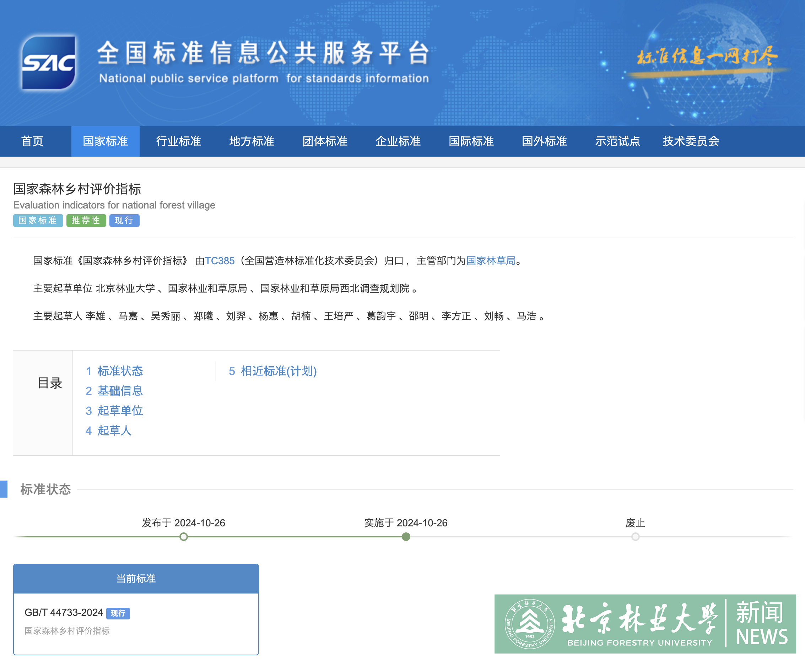Screen dimensions: 805x672
Task: Click the SAC logo icon
Action: pos(48,63)
